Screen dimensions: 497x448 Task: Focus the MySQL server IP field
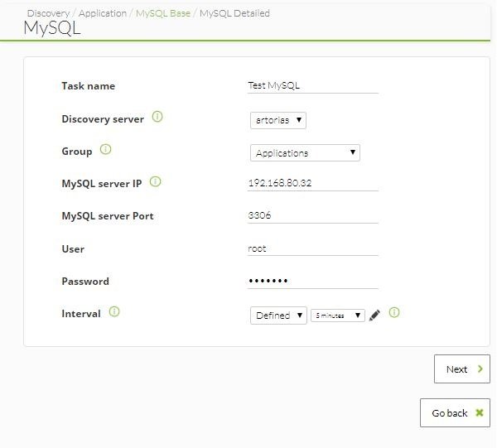pos(313,183)
